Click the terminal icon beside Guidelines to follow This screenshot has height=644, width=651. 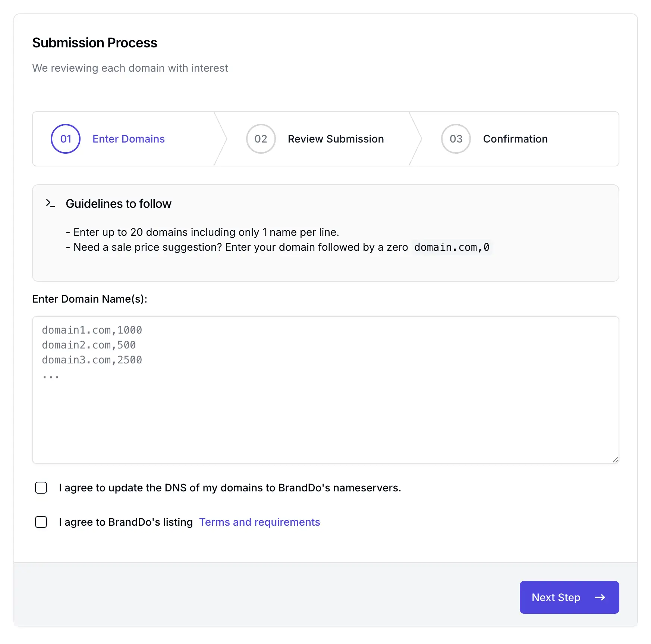50,203
